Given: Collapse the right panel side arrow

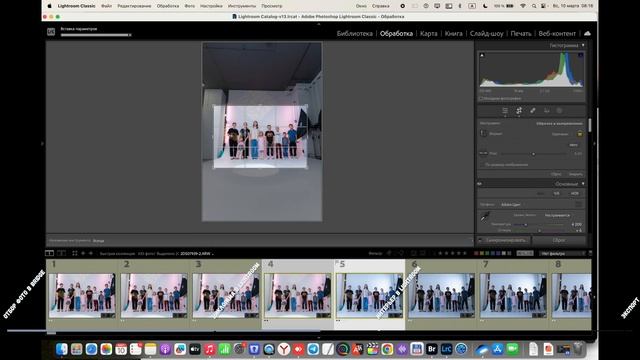Looking at the screenshot, I should [x=594, y=144].
